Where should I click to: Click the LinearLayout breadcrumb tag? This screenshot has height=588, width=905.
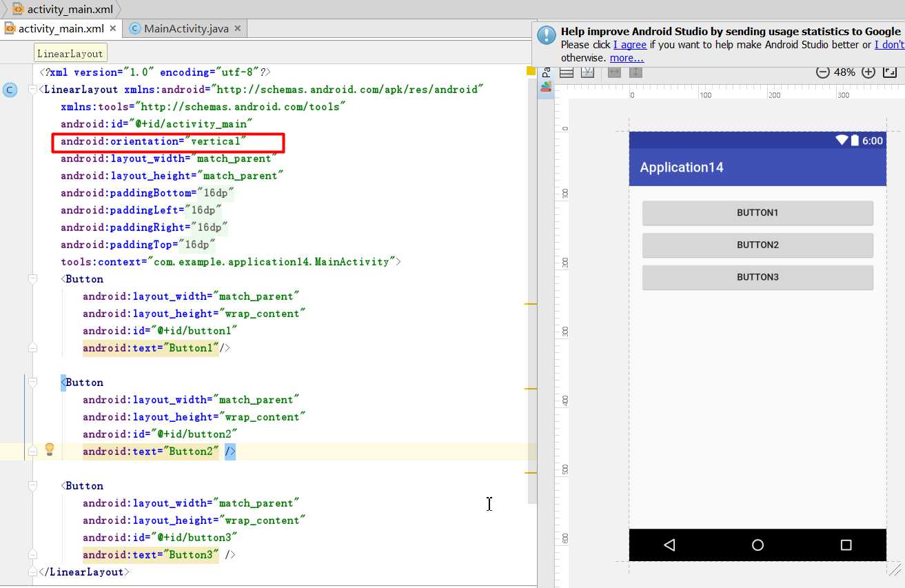(70, 53)
